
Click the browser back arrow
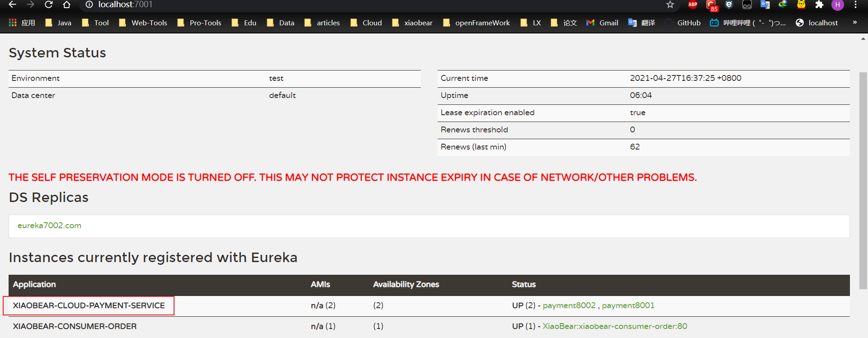(13, 5)
